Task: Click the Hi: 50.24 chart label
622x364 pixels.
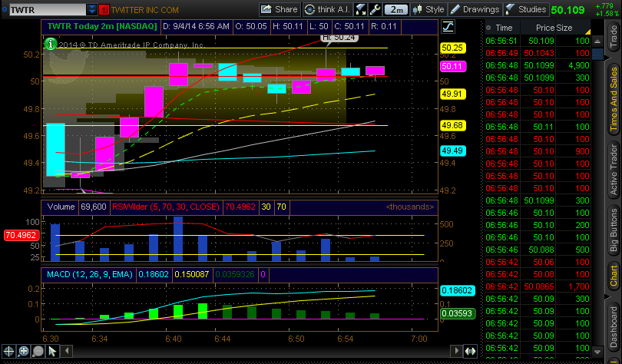Action: pos(339,38)
